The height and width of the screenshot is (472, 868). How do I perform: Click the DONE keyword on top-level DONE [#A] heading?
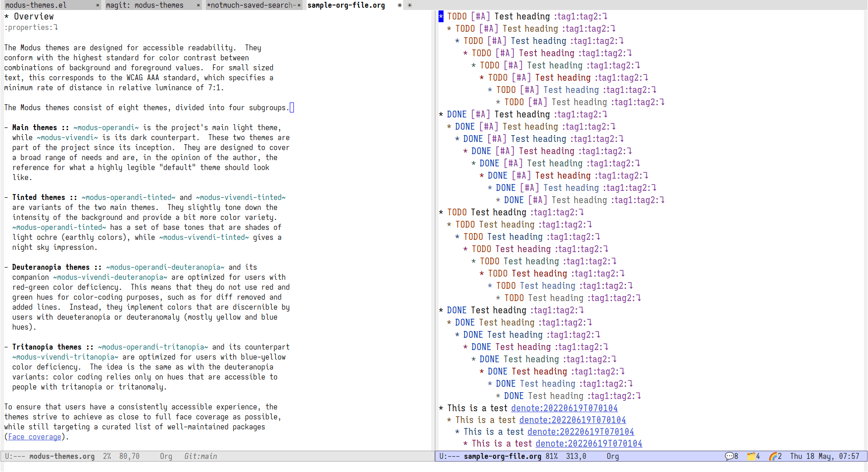click(457, 114)
